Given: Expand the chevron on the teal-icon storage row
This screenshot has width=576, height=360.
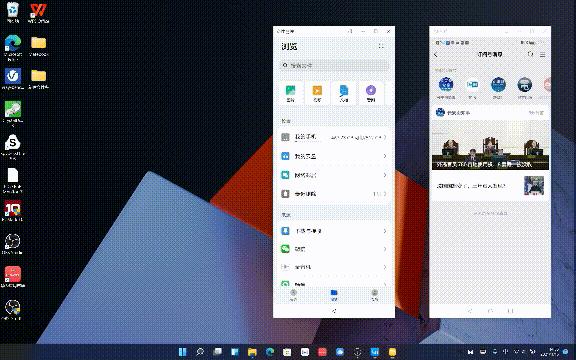Looking at the screenshot, I should coord(385,175).
